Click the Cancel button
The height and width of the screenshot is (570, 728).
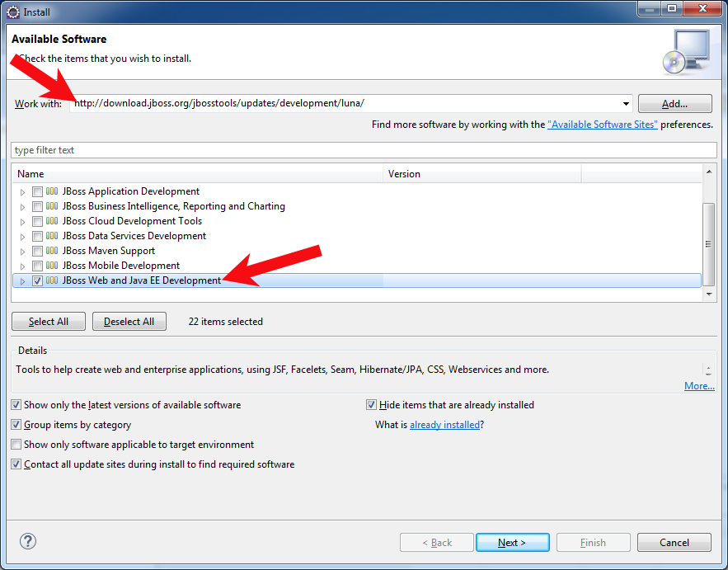pyautogui.click(x=674, y=543)
